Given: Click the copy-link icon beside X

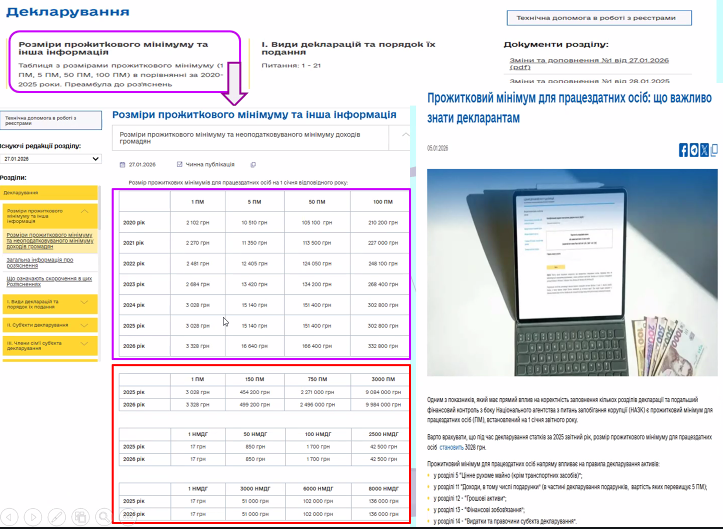Looking at the screenshot, I should point(713,150).
